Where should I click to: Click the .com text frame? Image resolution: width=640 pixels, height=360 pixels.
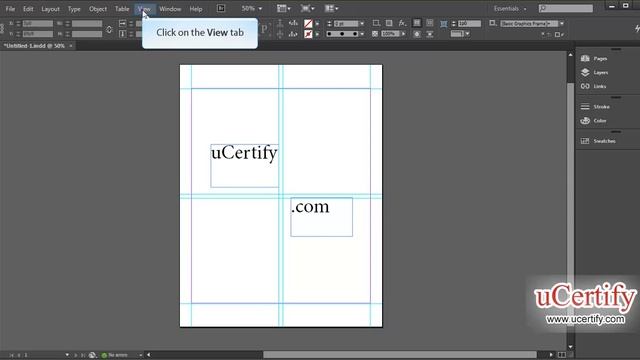click(x=322, y=217)
